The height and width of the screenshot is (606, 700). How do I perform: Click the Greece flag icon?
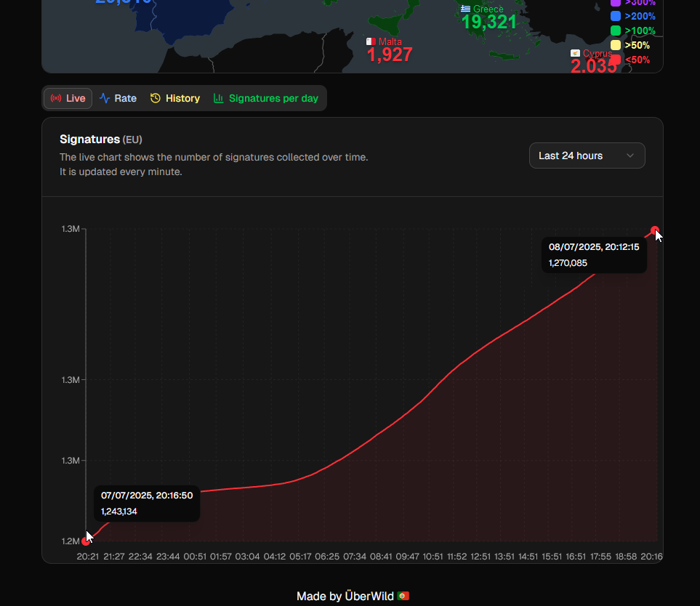[x=466, y=9]
